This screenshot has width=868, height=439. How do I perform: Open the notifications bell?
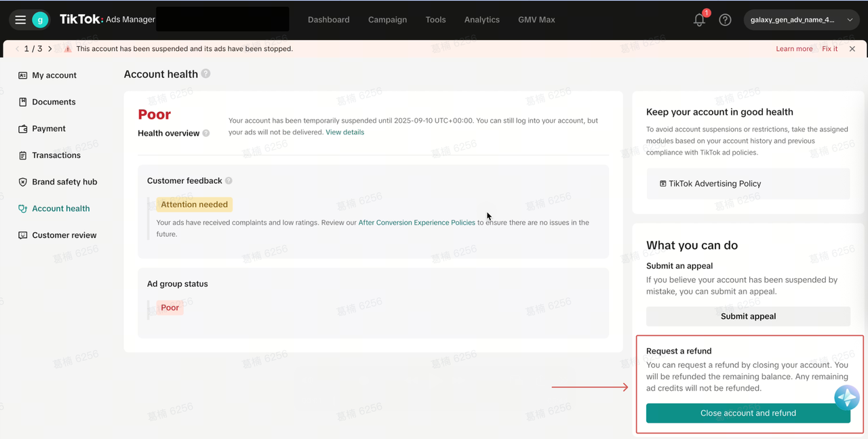pyautogui.click(x=699, y=20)
